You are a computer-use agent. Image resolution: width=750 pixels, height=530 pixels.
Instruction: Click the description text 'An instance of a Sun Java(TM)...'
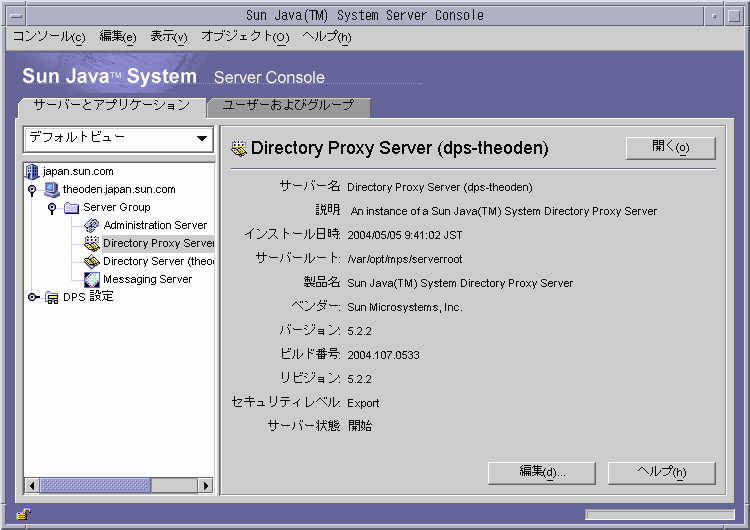tap(504, 211)
